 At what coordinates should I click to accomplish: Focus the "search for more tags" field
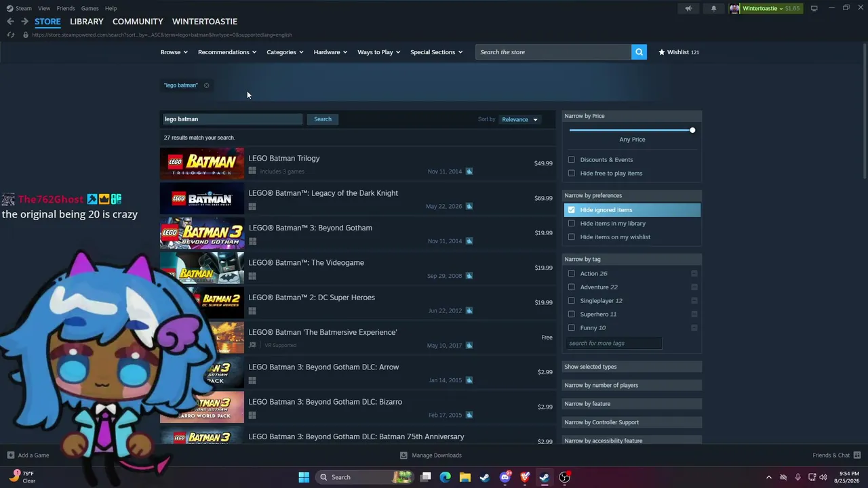point(614,343)
